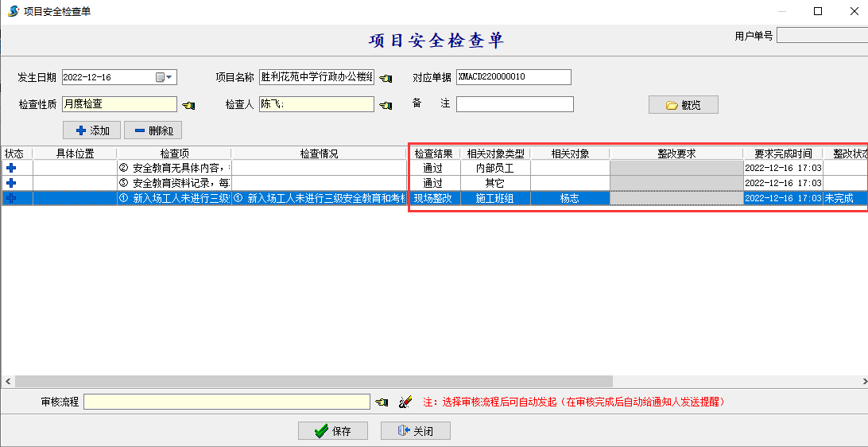Open the 检查人 selector hand icon
Image resolution: width=868 pixels, height=447 pixels.
click(x=386, y=105)
